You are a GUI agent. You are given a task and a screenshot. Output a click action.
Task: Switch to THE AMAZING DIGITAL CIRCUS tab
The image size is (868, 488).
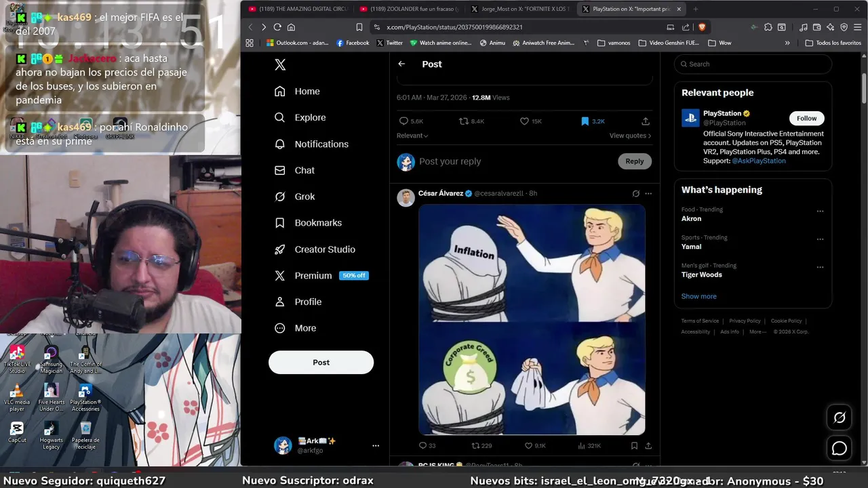[x=298, y=9]
